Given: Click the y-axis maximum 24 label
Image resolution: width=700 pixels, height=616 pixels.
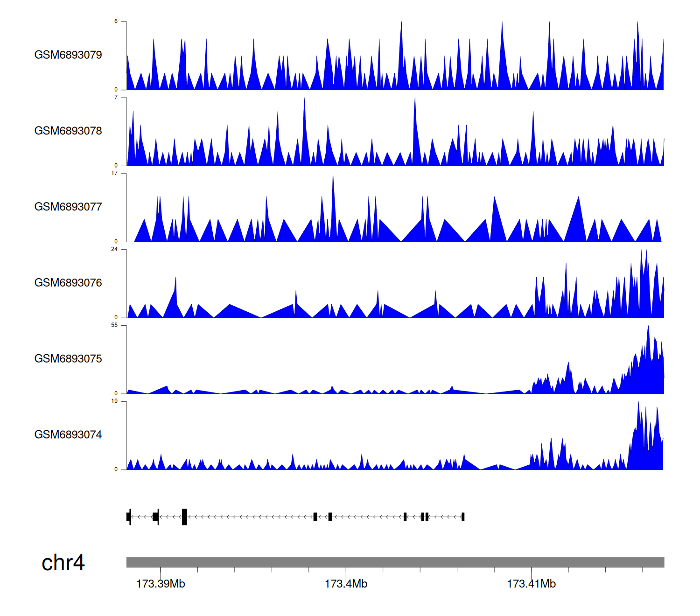Looking at the screenshot, I should click(x=114, y=249).
